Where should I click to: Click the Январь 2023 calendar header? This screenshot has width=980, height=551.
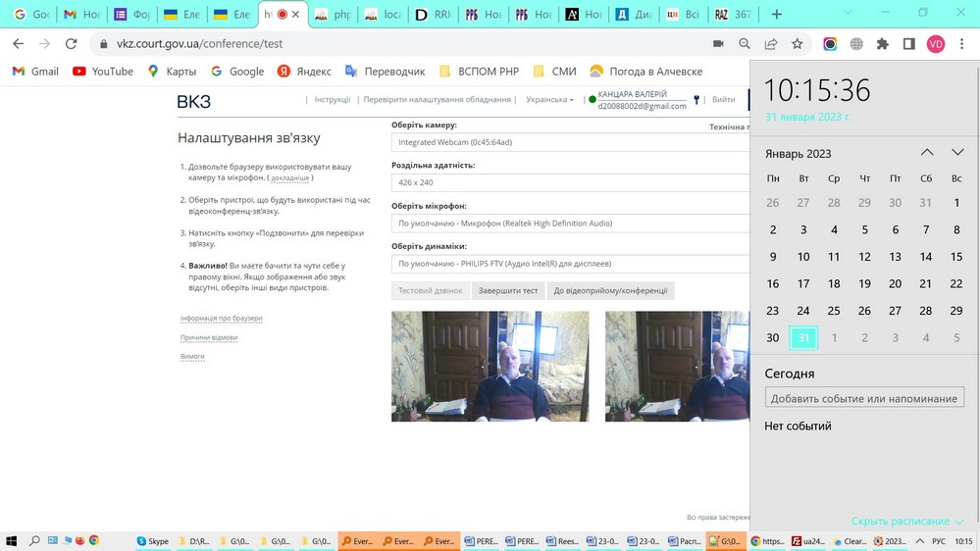799,154
